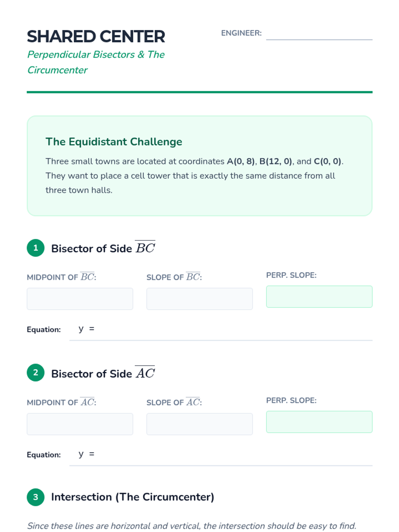Viewport: 399px width, 532px height.
Task: Click the Midpoint of BC input box
Action: click(x=80, y=299)
